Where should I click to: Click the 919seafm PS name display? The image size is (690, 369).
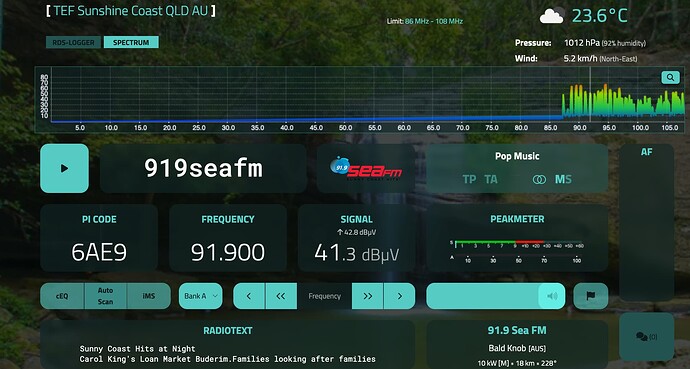[203, 168]
